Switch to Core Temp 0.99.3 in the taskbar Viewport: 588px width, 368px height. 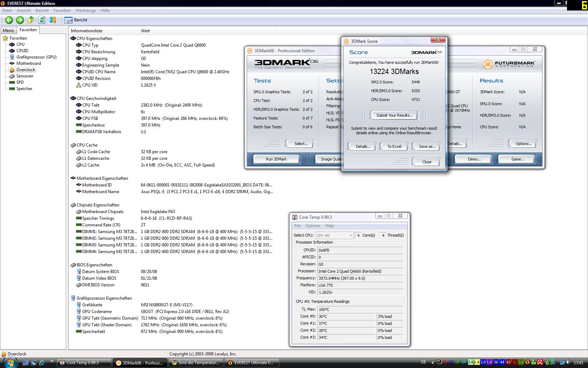[x=84, y=363]
